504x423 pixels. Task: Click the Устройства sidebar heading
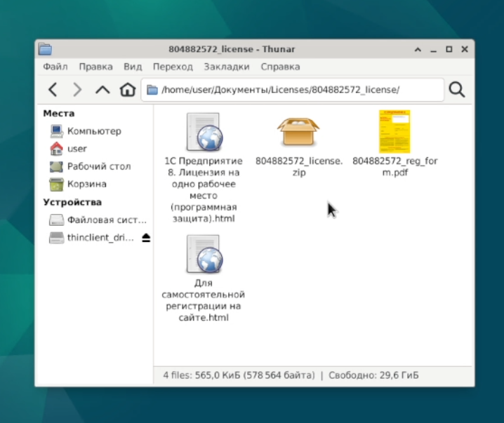point(72,202)
